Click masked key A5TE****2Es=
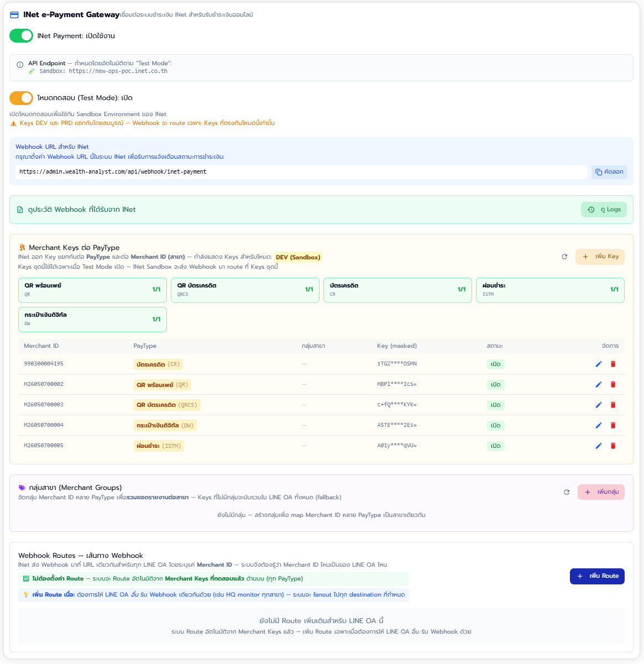Image resolution: width=644 pixels, height=664 pixels. tap(397, 425)
